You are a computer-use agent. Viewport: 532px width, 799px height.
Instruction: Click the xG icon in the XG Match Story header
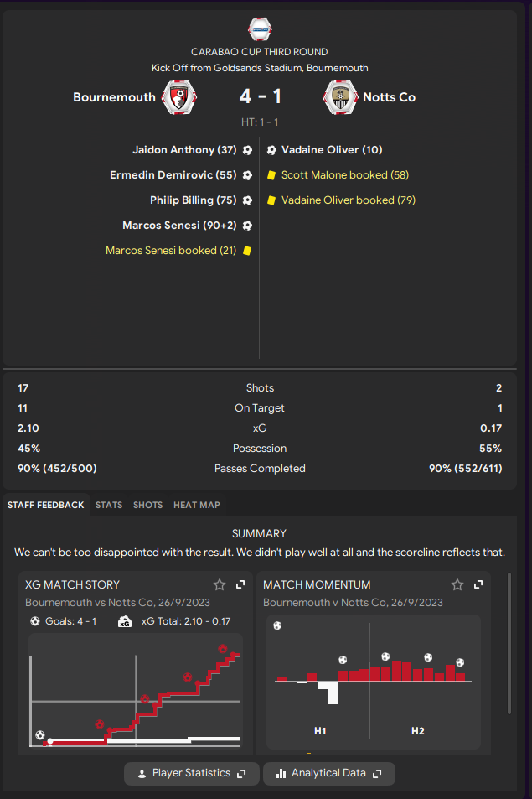125,621
